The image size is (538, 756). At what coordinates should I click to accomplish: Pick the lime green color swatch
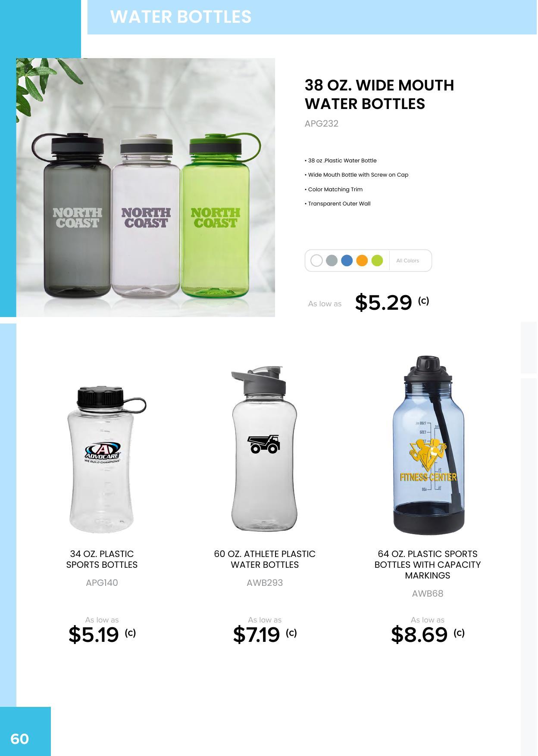point(377,261)
